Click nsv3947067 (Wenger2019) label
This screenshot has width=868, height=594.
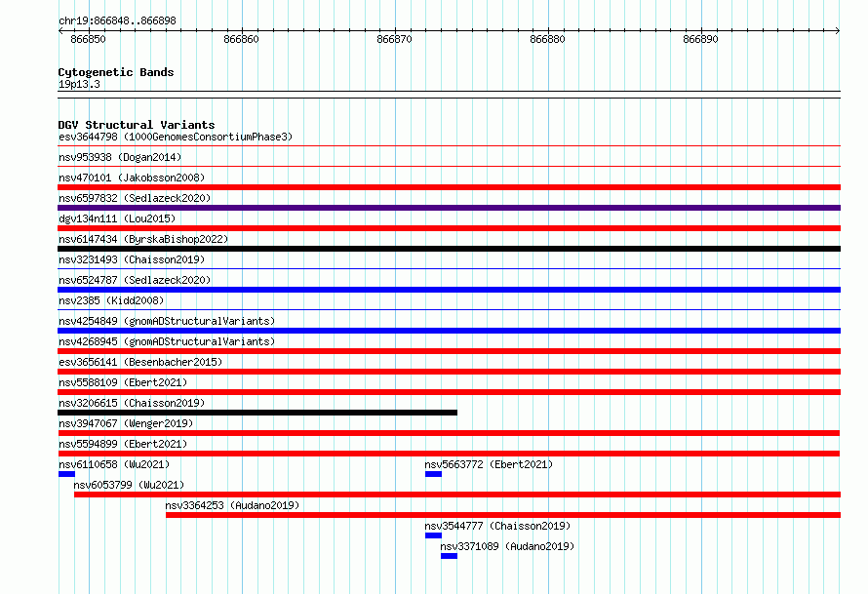tap(126, 423)
